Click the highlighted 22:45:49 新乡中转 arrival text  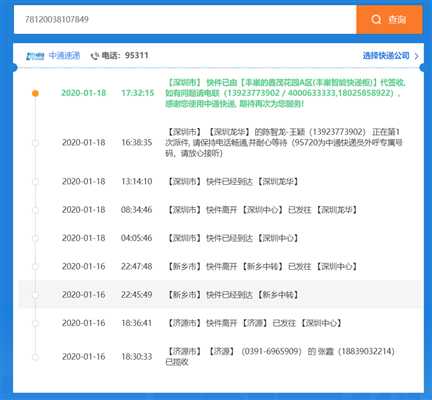(233, 295)
